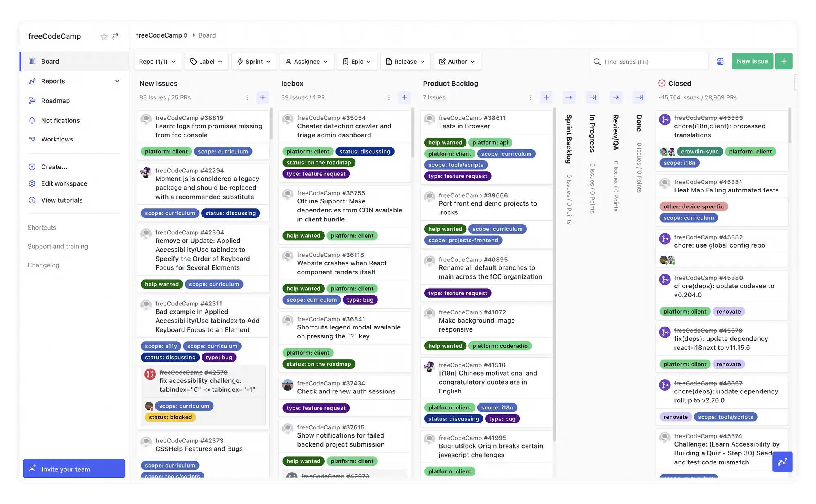Open the board view settings toggle icon
The width and height of the screenshot is (816, 504).
coord(720,62)
